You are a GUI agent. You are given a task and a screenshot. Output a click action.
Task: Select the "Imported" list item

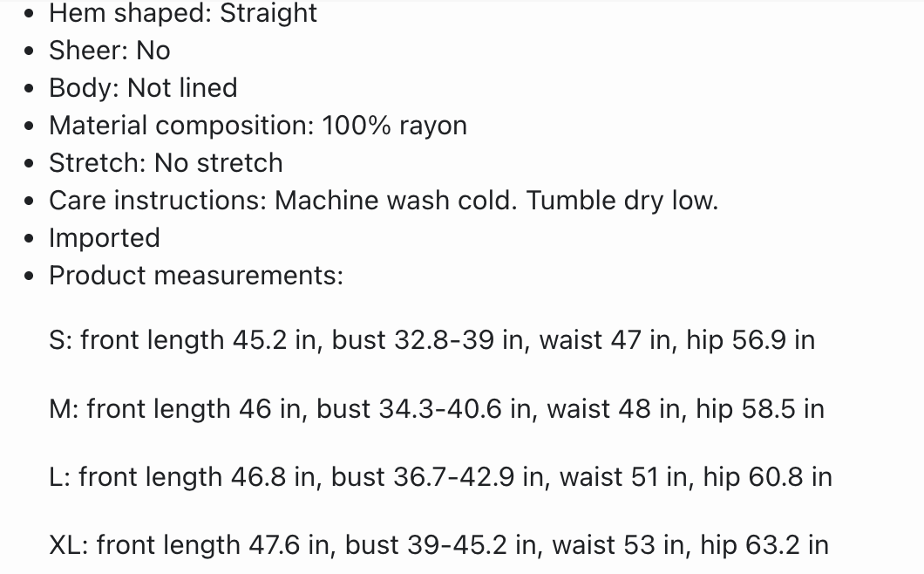pos(105,238)
